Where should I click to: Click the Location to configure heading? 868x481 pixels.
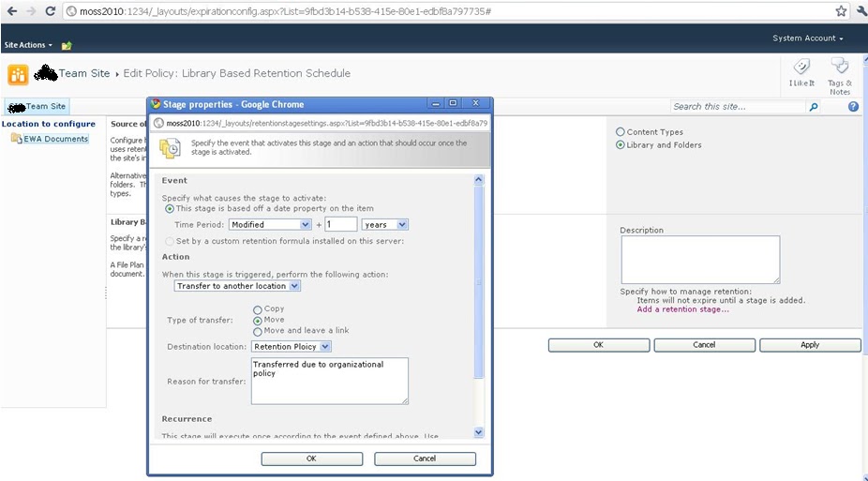[48, 124]
